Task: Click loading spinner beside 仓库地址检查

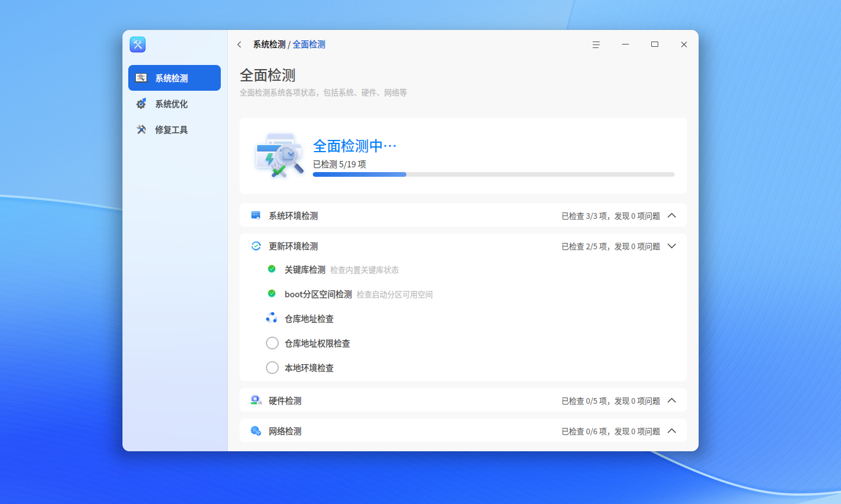Action: click(272, 318)
